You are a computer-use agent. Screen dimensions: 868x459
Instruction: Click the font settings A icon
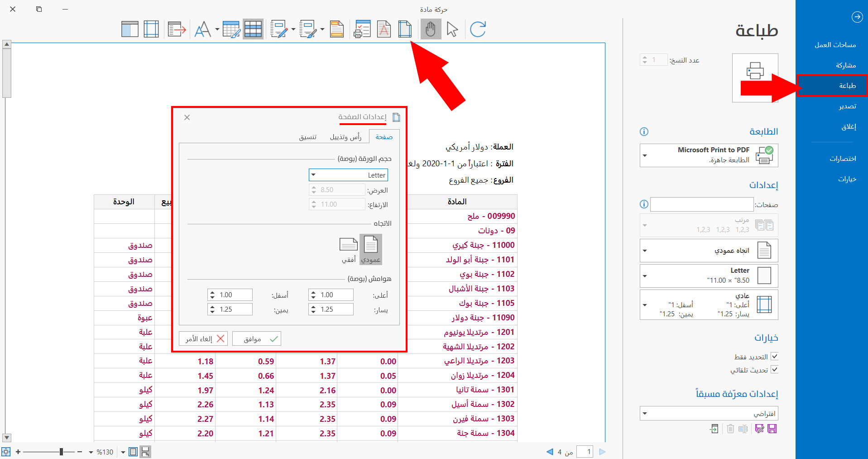click(x=202, y=29)
